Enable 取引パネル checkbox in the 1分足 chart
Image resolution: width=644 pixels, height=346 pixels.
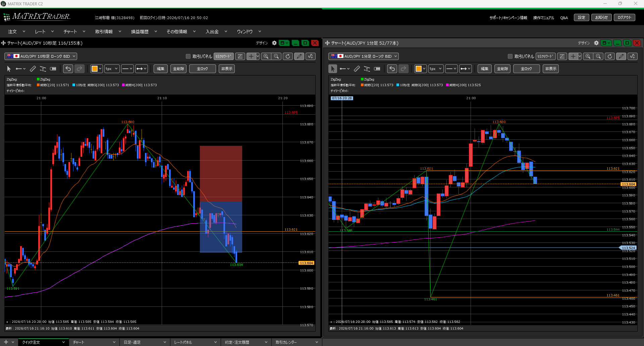pyautogui.click(x=510, y=56)
